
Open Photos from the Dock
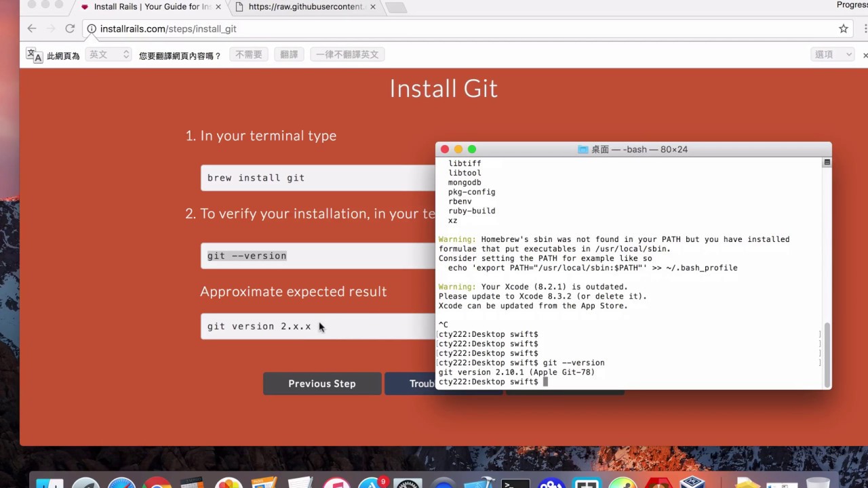click(229, 484)
